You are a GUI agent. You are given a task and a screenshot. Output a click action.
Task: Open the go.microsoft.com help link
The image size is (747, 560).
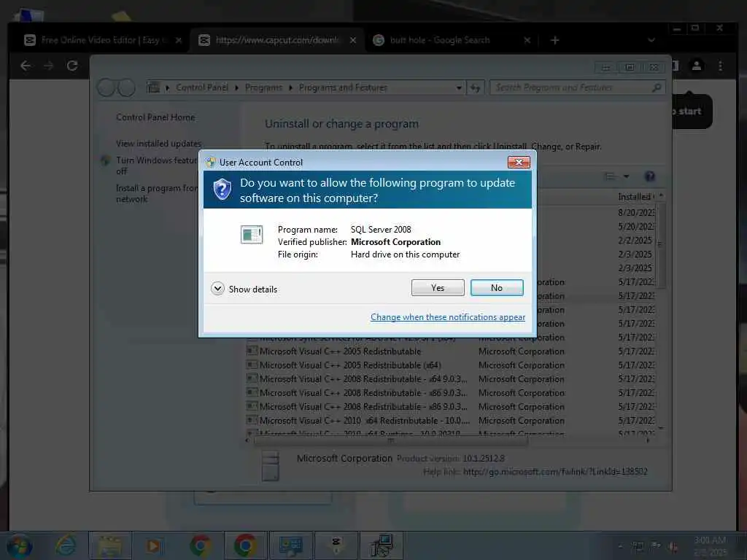555,472
